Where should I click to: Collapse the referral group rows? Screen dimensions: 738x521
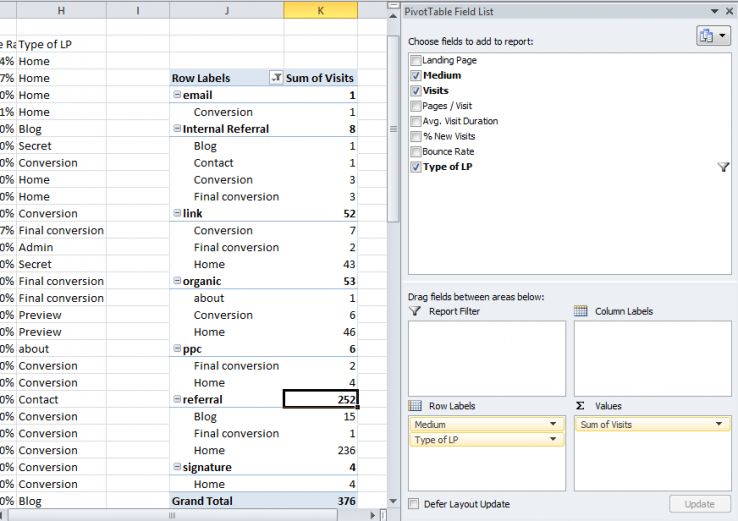click(177, 400)
